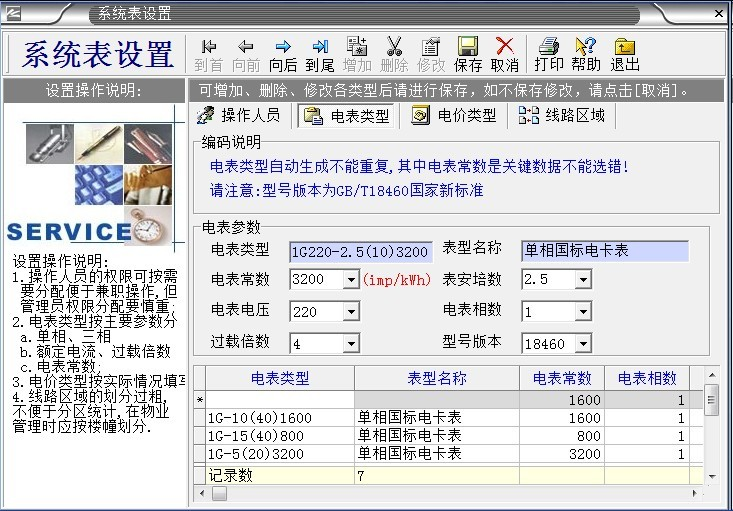Open the 表安培数 dropdown showing 2.5
Screen dimensions: 733x511
coord(583,281)
